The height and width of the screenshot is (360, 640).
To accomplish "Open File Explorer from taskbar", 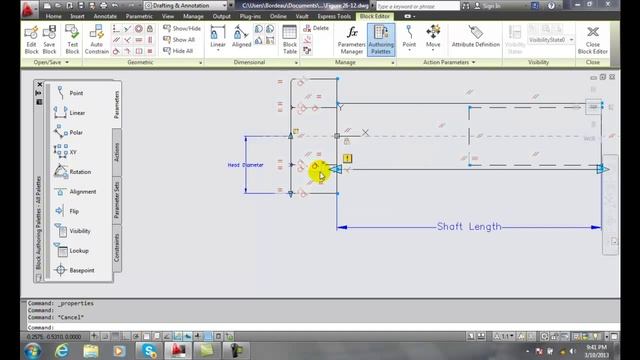I will 91,351.
